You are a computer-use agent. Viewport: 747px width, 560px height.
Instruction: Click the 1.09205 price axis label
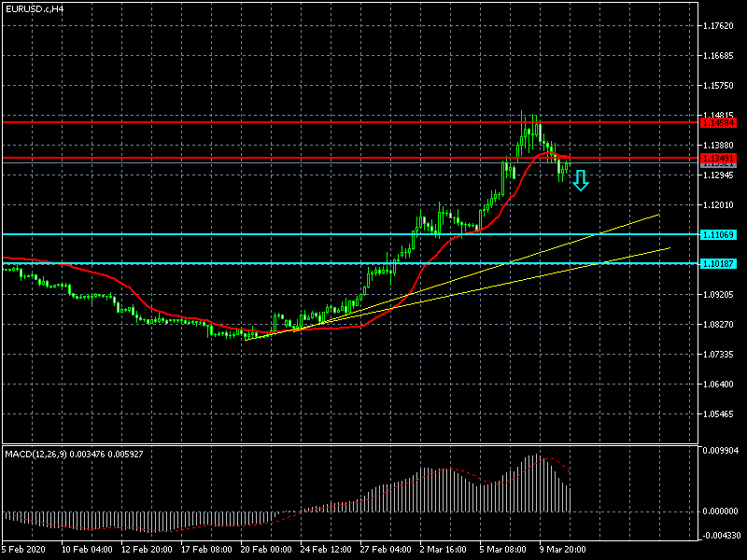pos(718,295)
